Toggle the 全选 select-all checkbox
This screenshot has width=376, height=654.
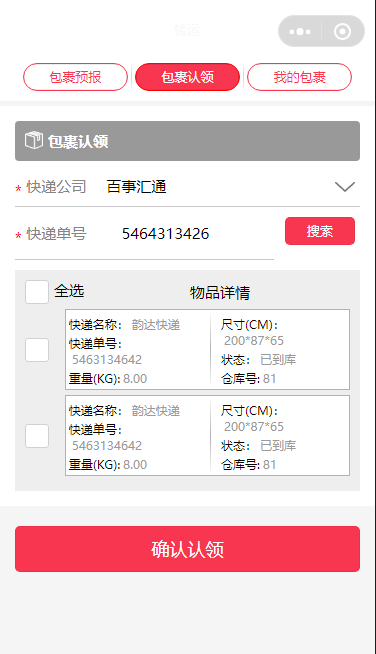(x=37, y=292)
